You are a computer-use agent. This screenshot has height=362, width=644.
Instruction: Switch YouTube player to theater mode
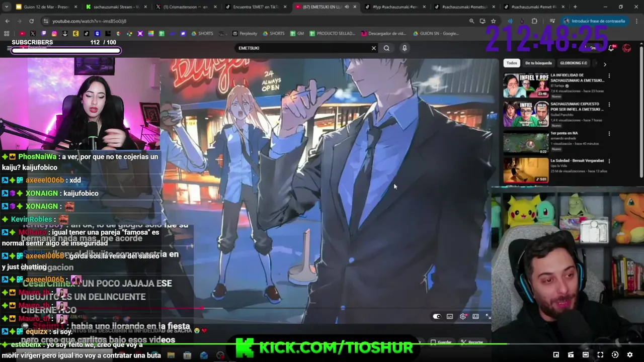pos(475,317)
